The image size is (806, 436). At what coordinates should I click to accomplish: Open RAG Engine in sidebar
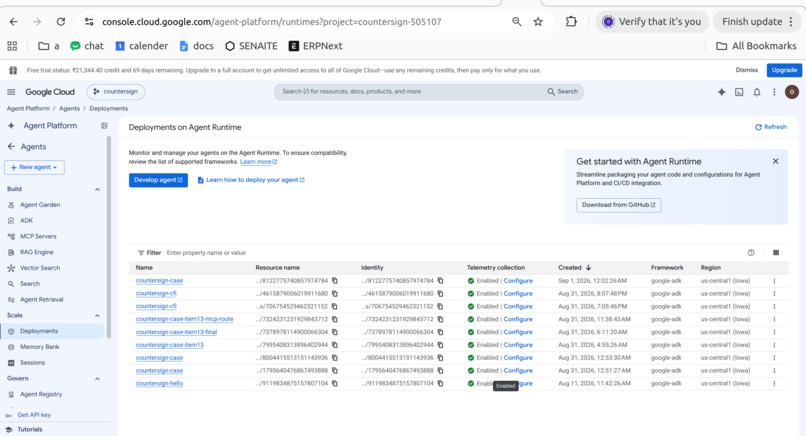pyautogui.click(x=37, y=252)
